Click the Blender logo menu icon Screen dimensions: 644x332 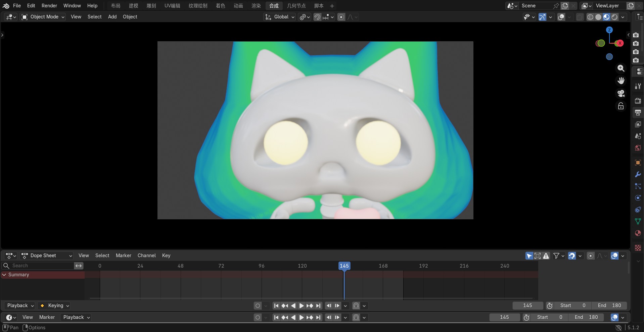click(x=6, y=6)
